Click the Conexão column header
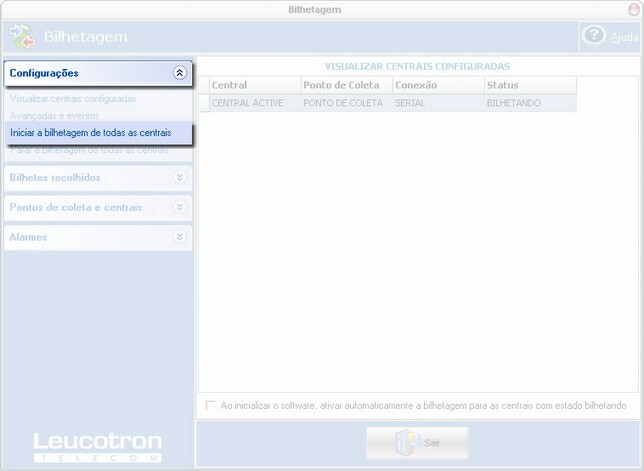 click(x=439, y=85)
